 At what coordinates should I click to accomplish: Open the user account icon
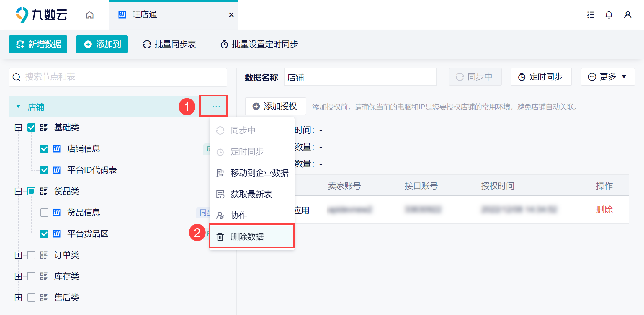click(x=628, y=15)
